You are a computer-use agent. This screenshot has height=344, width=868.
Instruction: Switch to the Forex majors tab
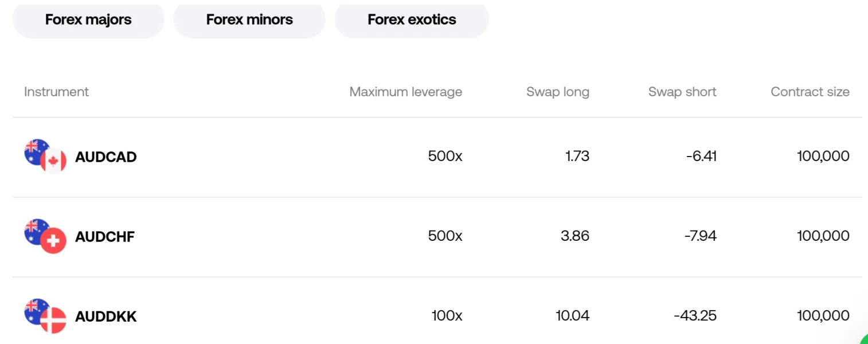[88, 20]
